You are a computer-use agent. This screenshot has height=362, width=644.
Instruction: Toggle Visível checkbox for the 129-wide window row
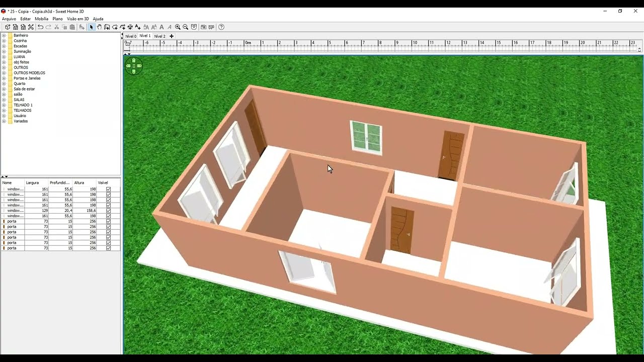(108, 211)
